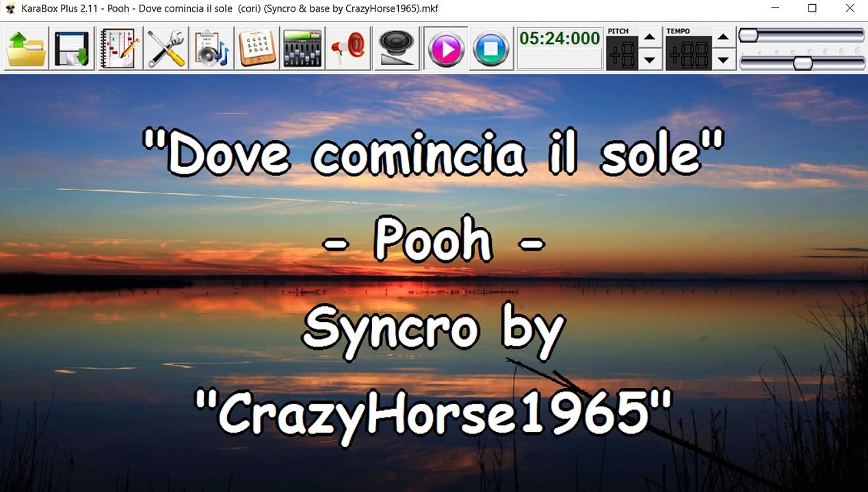Open a file with the folder icon
Image resolution: width=868 pixels, height=492 pixels.
27,49
